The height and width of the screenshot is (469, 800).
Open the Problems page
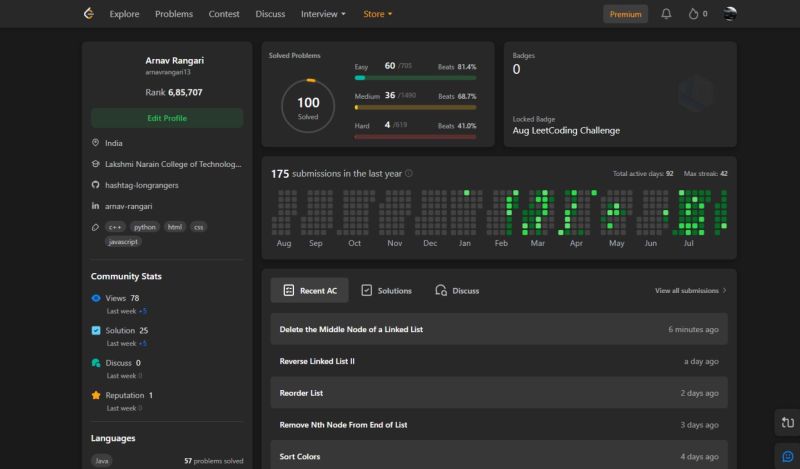(174, 14)
